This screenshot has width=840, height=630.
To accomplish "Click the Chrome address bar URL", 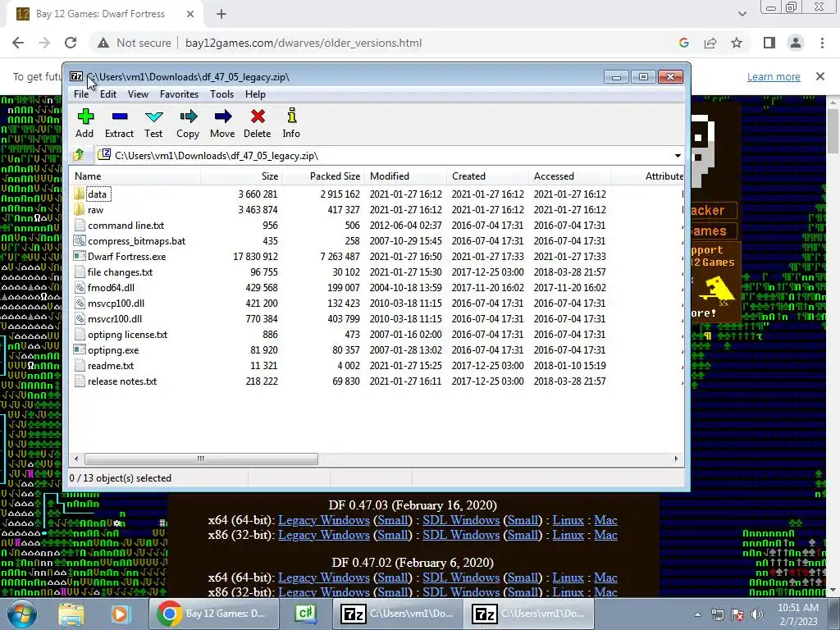I will (x=304, y=43).
